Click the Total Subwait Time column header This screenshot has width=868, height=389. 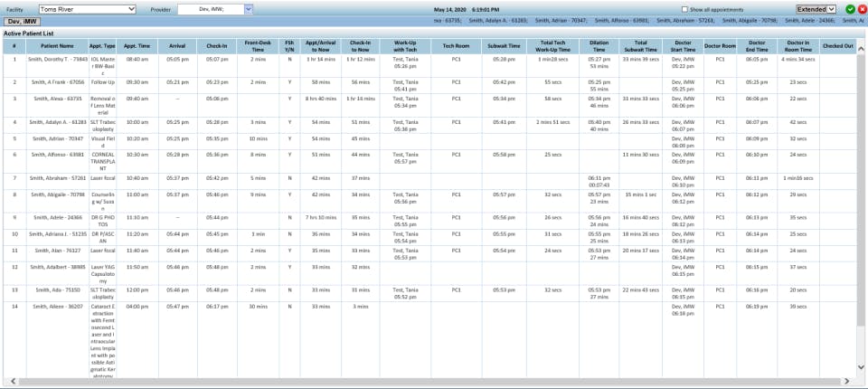click(x=640, y=46)
